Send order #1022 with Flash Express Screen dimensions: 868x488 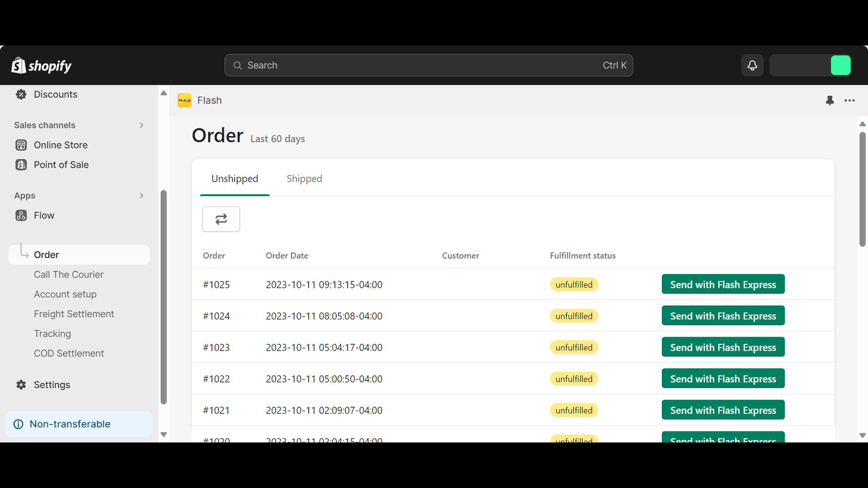tap(723, 378)
